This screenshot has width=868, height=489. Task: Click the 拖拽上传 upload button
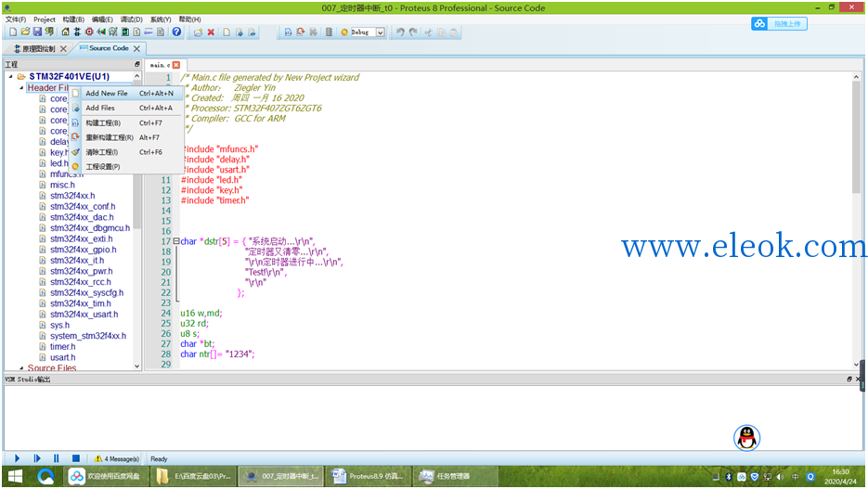pos(780,24)
